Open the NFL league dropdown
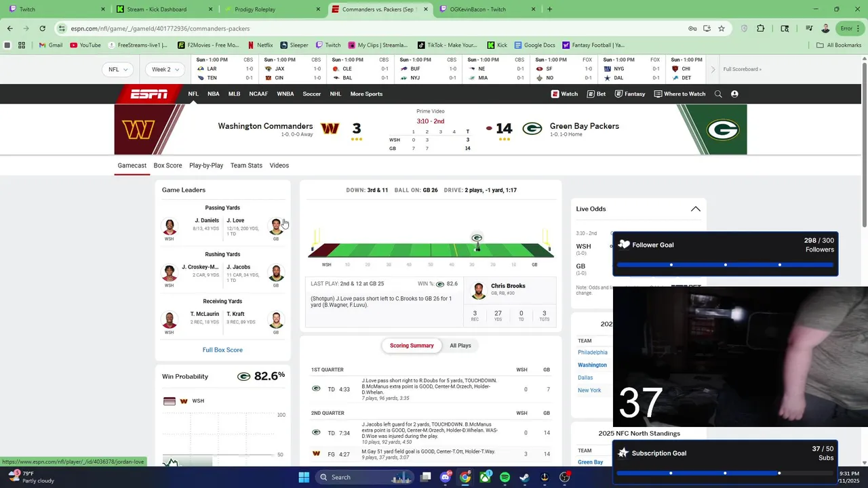Screen dimensions: 868x488 (x=118, y=69)
